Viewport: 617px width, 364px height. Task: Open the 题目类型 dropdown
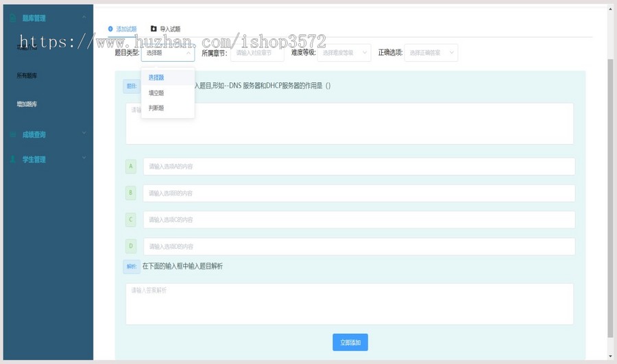168,53
